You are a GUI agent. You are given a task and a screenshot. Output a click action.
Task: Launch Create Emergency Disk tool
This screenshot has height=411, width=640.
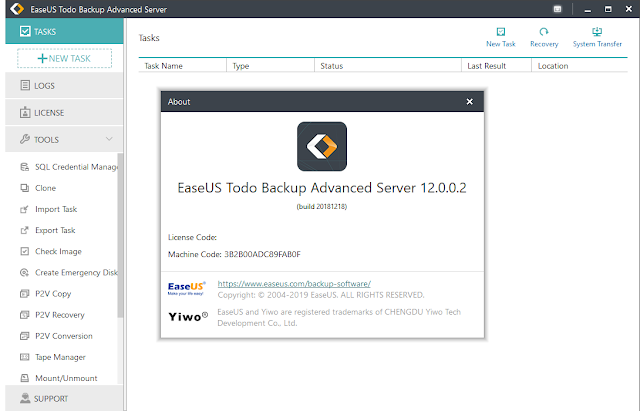(x=69, y=273)
